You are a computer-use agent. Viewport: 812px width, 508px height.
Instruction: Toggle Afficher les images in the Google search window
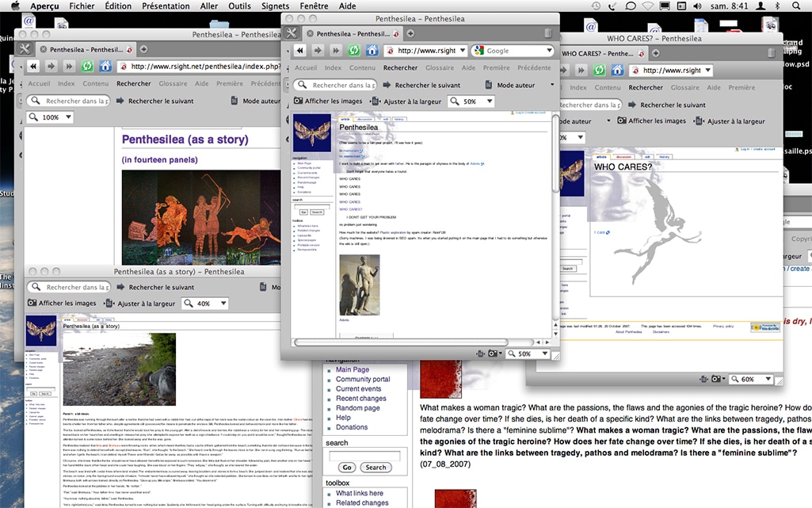pos(328,101)
